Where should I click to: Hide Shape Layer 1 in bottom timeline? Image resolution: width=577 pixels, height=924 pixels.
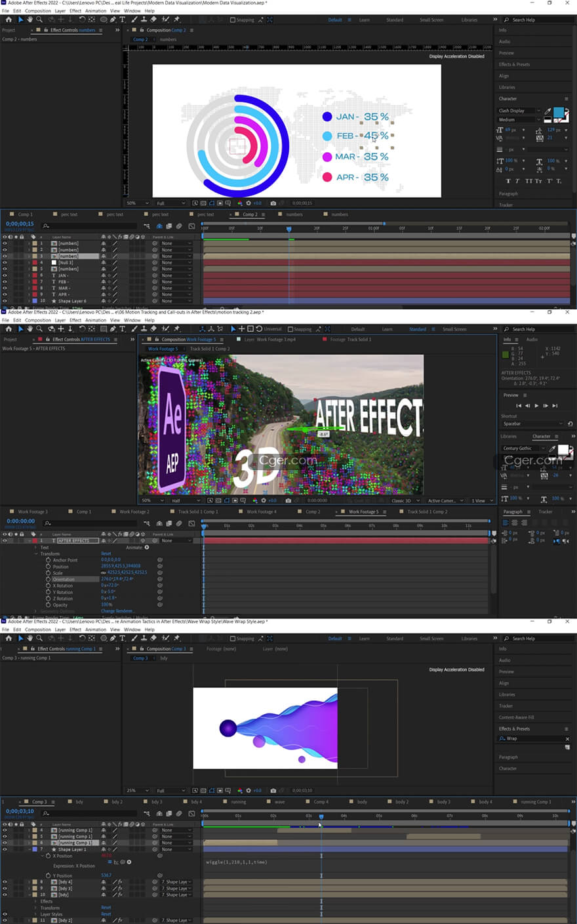click(x=5, y=849)
